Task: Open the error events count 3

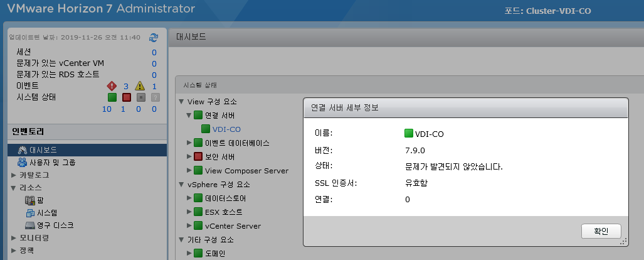Action: click(126, 87)
